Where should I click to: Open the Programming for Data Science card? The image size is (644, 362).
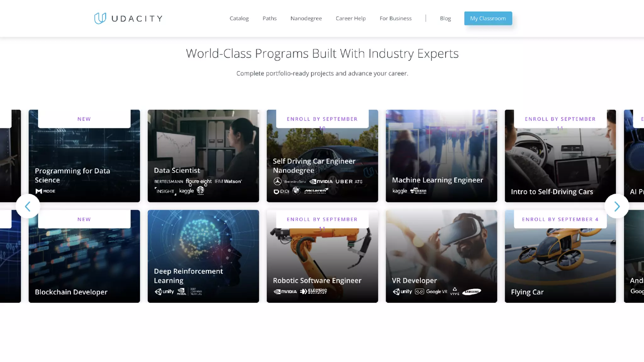pyautogui.click(x=84, y=156)
